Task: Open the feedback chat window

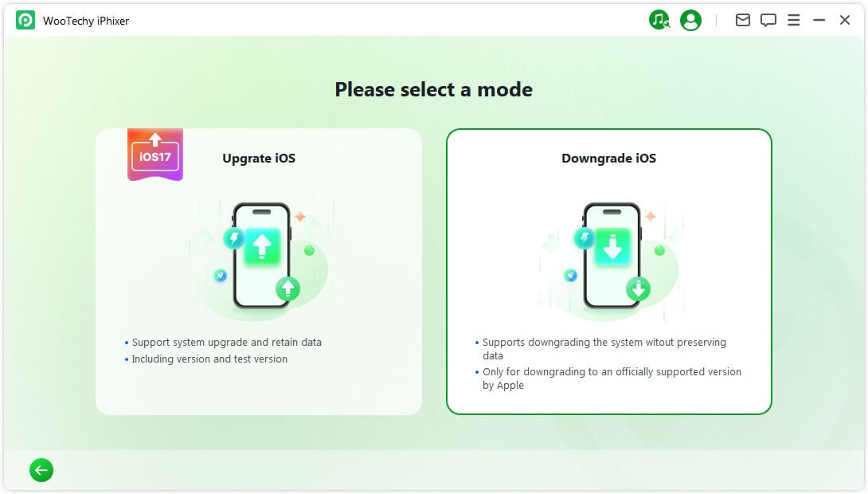Action: [768, 20]
